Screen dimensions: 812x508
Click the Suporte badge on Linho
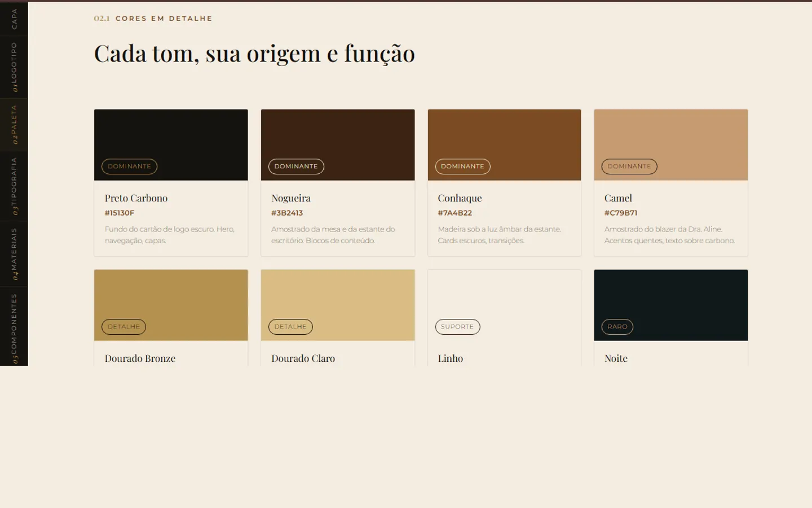coord(457,327)
